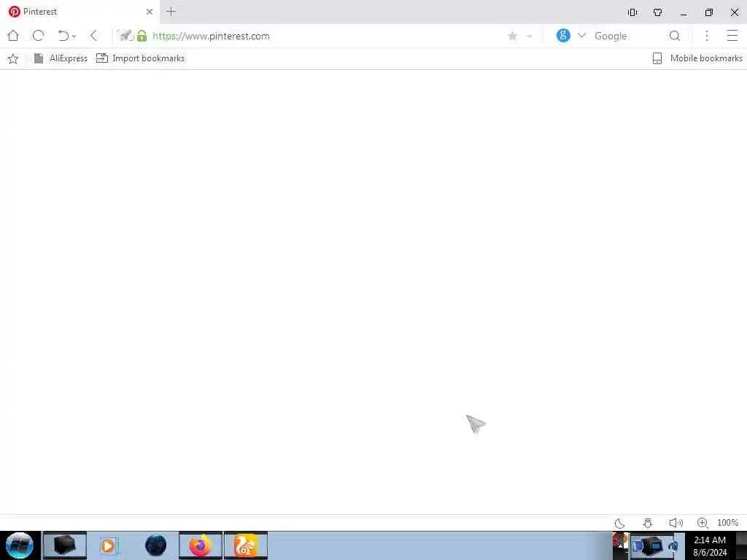
Task: Restore down the browser window
Action: (x=709, y=12)
